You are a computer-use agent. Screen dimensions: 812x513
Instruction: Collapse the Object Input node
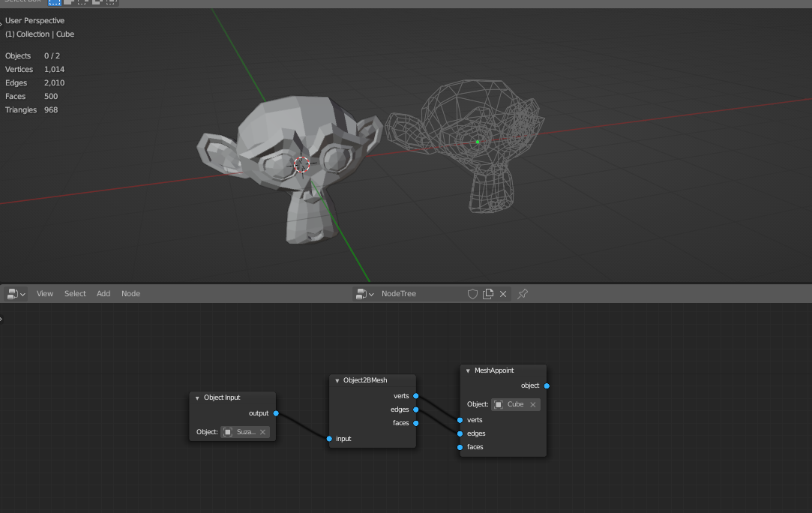pyautogui.click(x=197, y=398)
